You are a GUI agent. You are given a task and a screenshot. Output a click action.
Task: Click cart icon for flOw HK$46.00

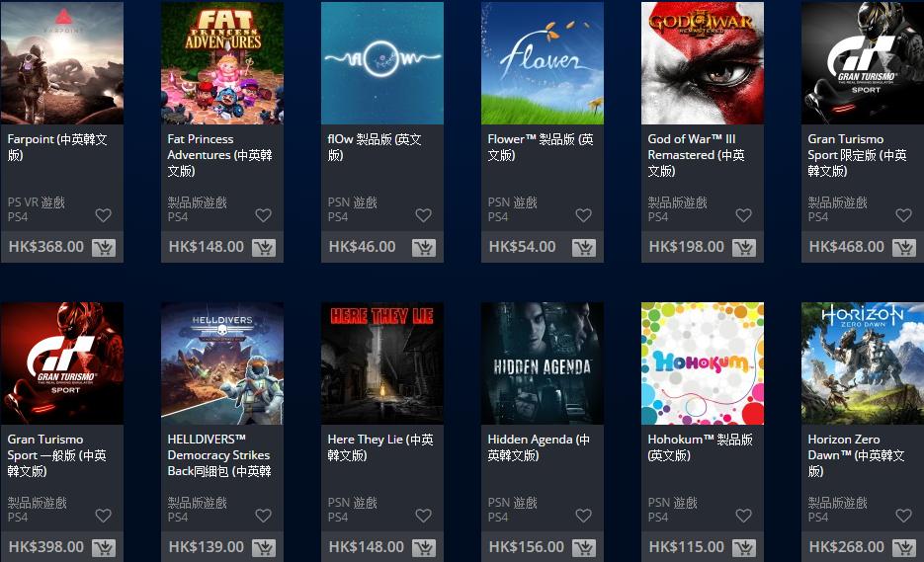point(424,248)
